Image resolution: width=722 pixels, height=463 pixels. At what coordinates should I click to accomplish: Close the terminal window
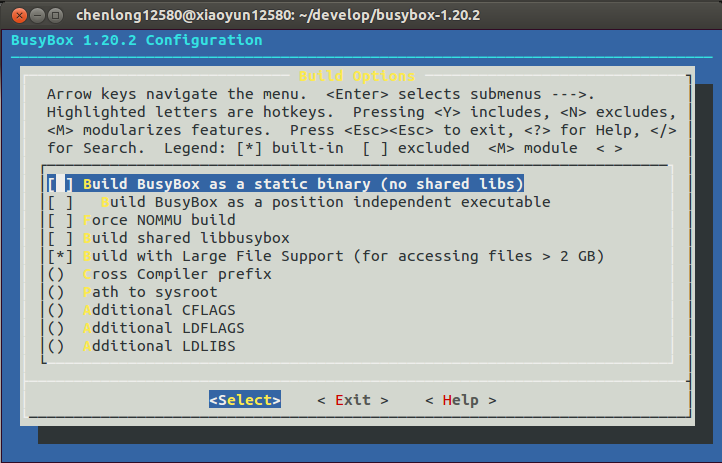pos(19,16)
